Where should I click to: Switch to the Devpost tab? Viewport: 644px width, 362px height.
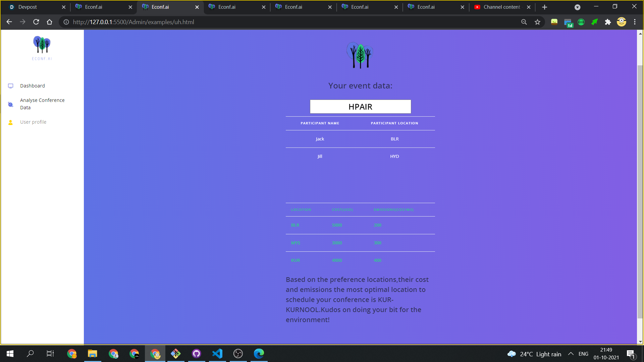(x=28, y=7)
